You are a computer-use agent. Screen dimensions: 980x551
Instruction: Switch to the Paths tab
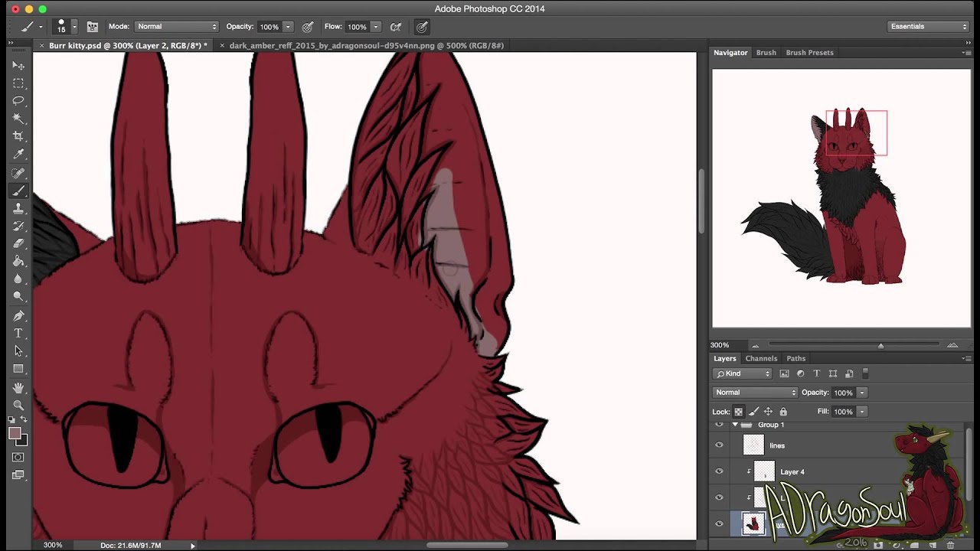tap(795, 359)
